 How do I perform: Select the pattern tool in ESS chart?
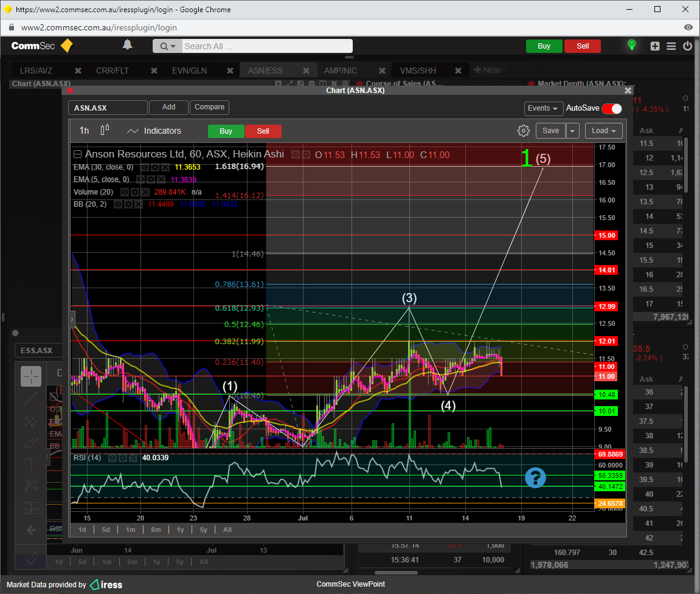31,486
